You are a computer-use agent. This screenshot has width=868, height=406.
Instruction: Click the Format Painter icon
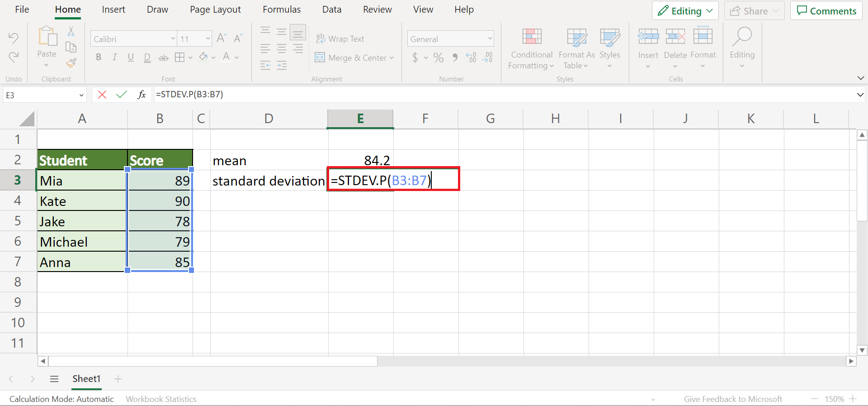pyautogui.click(x=71, y=63)
